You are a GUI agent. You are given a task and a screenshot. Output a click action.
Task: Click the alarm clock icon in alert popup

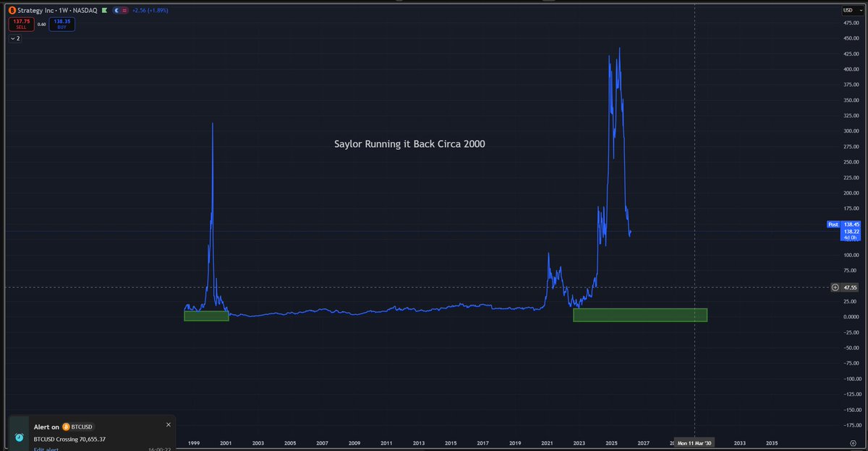[x=20, y=437]
